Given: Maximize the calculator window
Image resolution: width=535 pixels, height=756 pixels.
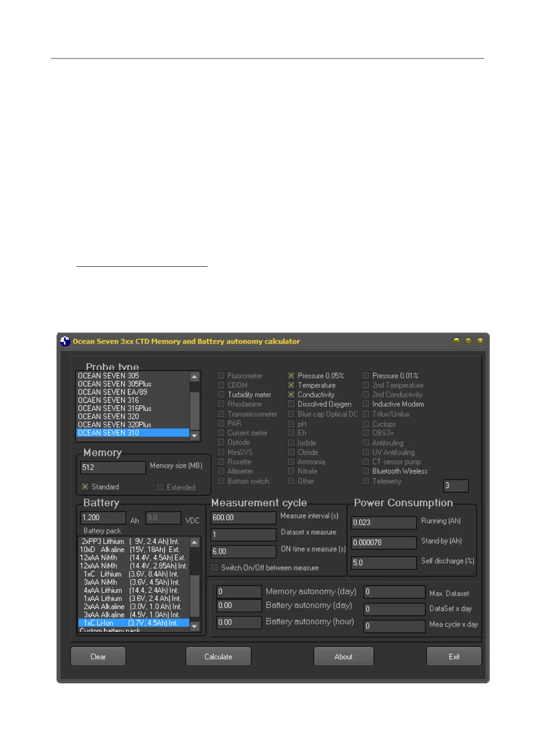Looking at the screenshot, I should point(468,341).
